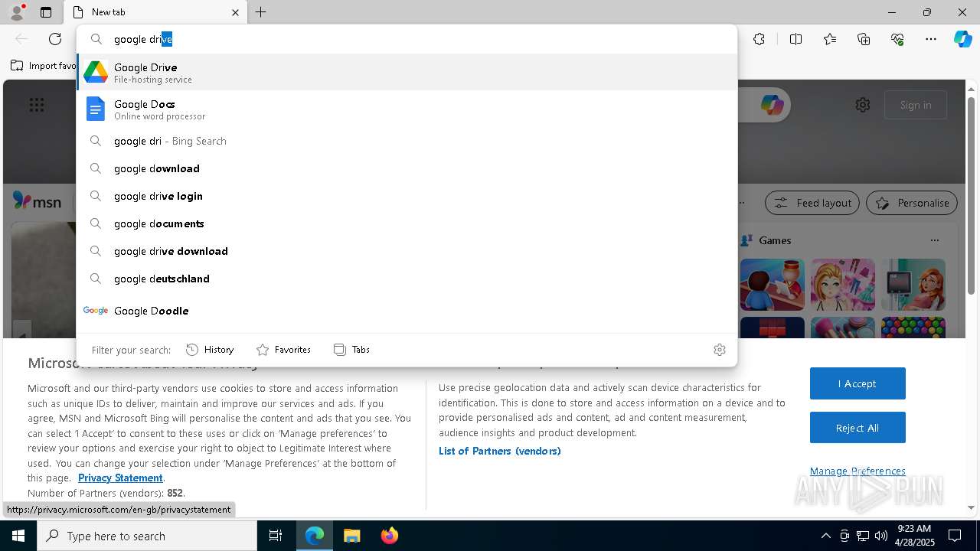This screenshot has height=551, width=980.
Task: Close the New tab
Action: tap(235, 12)
